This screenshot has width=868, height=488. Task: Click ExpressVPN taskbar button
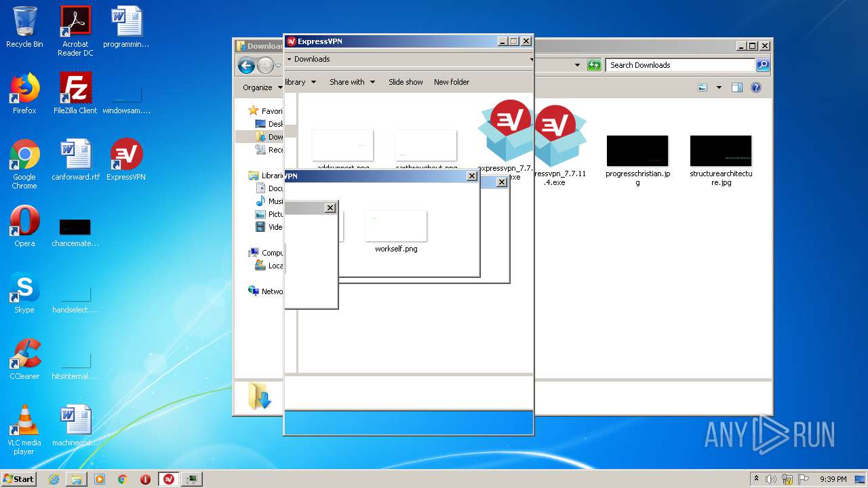[x=169, y=479]
